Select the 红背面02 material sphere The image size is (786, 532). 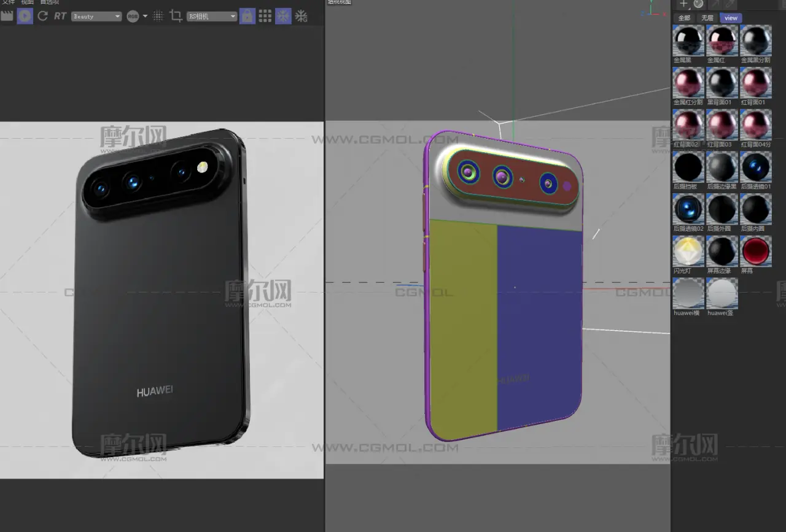click(688, 125)
